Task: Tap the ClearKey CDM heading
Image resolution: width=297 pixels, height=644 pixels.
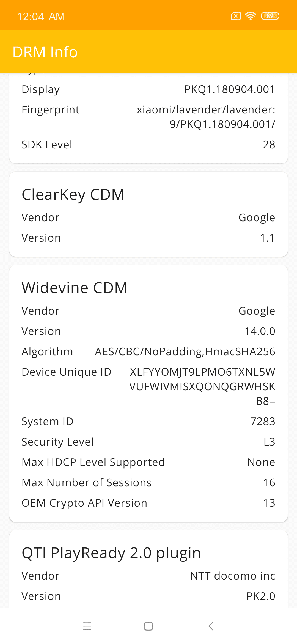Action: (x=73, y=195)
